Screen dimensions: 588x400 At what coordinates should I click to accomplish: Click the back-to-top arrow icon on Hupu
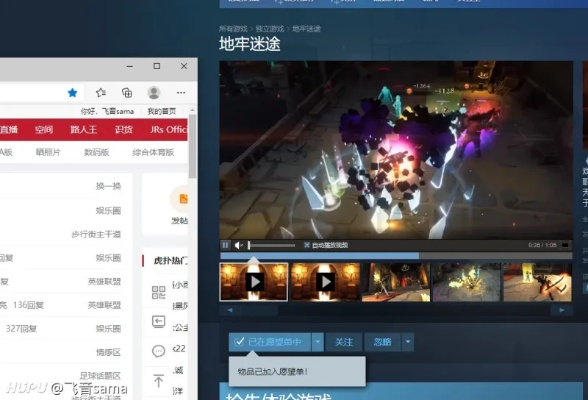pos(159,381)
